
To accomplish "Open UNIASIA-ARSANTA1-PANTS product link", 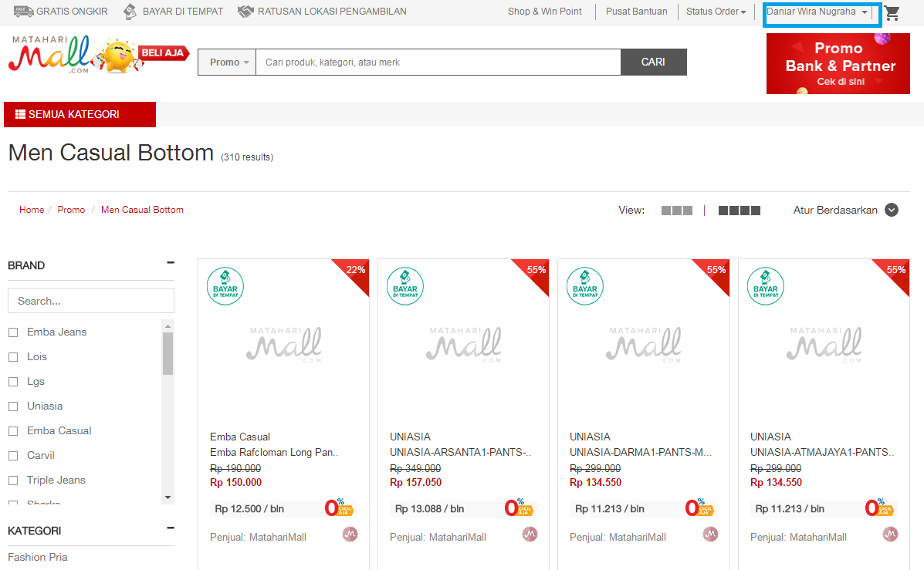I will point(460,452).
